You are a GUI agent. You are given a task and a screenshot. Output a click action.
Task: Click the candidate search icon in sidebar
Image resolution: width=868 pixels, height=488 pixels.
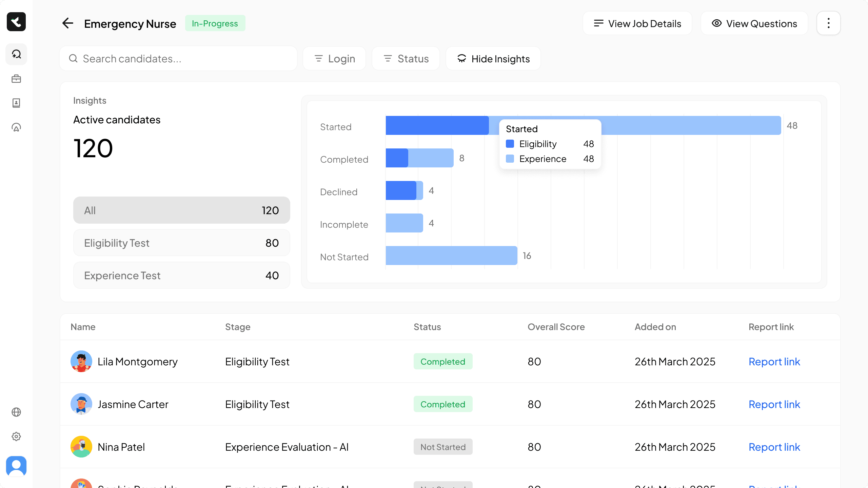coord(16,54)
